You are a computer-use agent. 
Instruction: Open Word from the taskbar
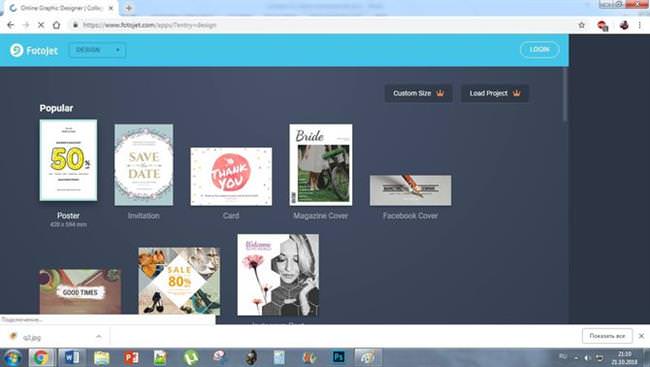click(72, 357)
